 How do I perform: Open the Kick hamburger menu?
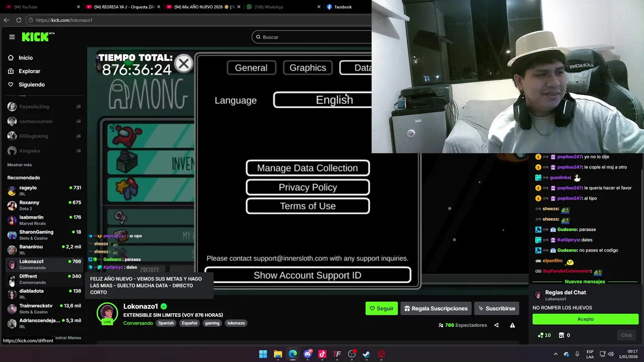[12, 37]
